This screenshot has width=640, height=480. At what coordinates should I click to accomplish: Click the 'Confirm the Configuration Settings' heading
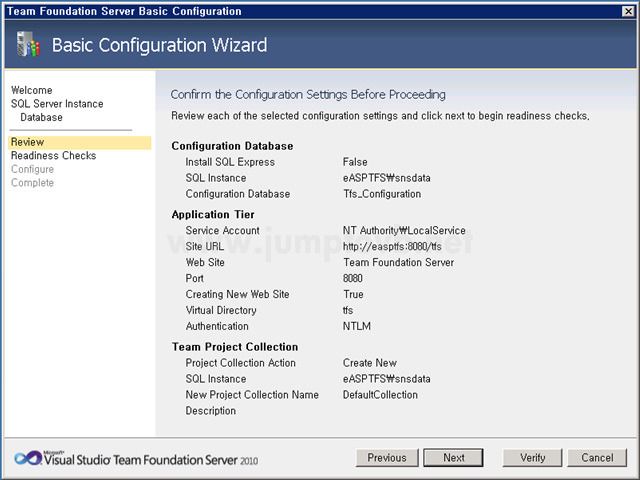click(x=308, y=95)
